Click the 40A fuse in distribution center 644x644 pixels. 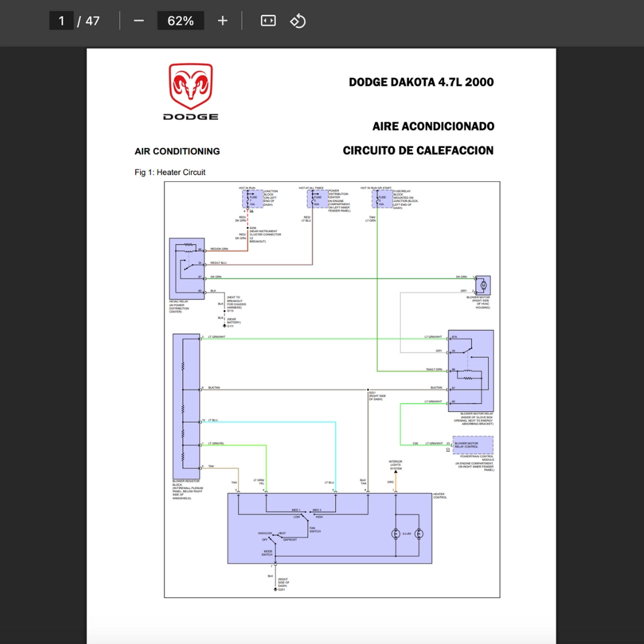(x=317, y=199)
